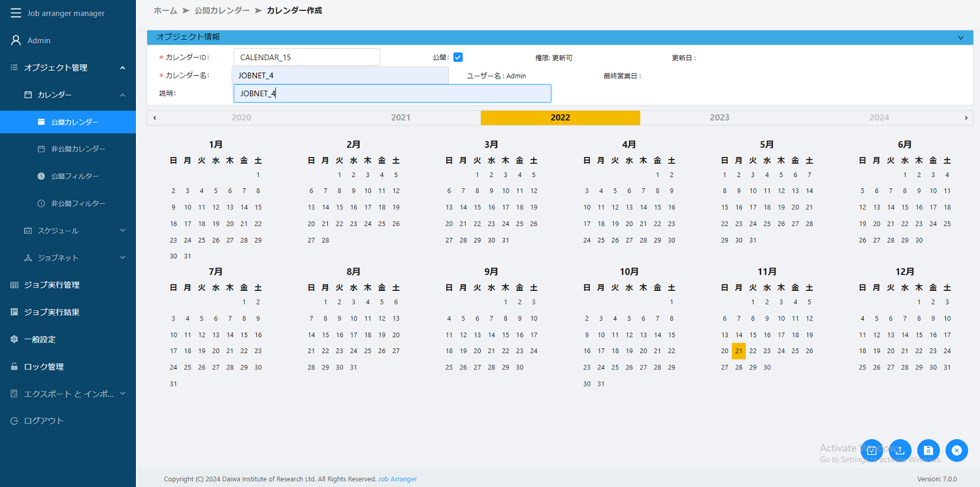
Task: Click the ロック管理 lock icon
Action: coord(14,367)
